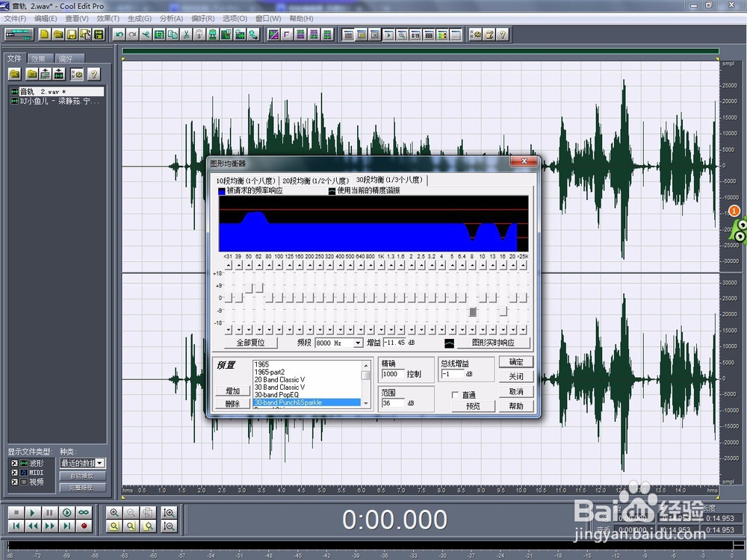747x560 pixels.
Task: Zoom in horizontally magnifier icon
Action: click(114, 513)
